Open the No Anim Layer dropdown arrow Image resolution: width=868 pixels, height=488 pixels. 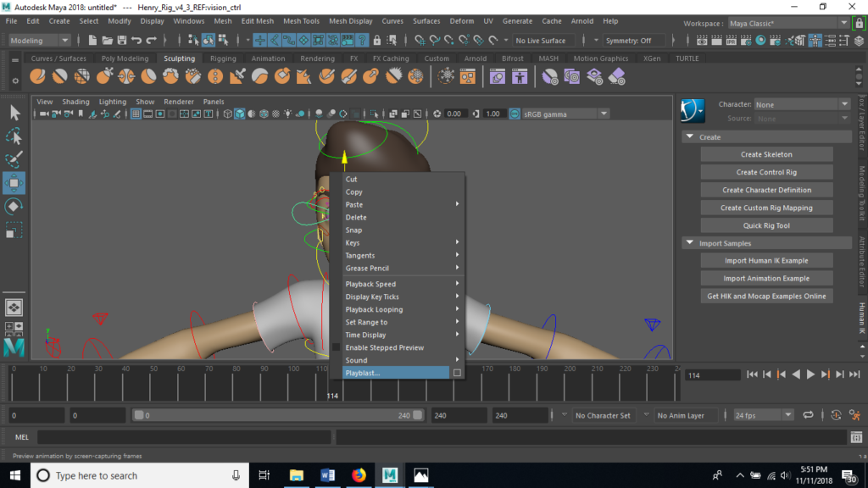[x=646, y=415]
